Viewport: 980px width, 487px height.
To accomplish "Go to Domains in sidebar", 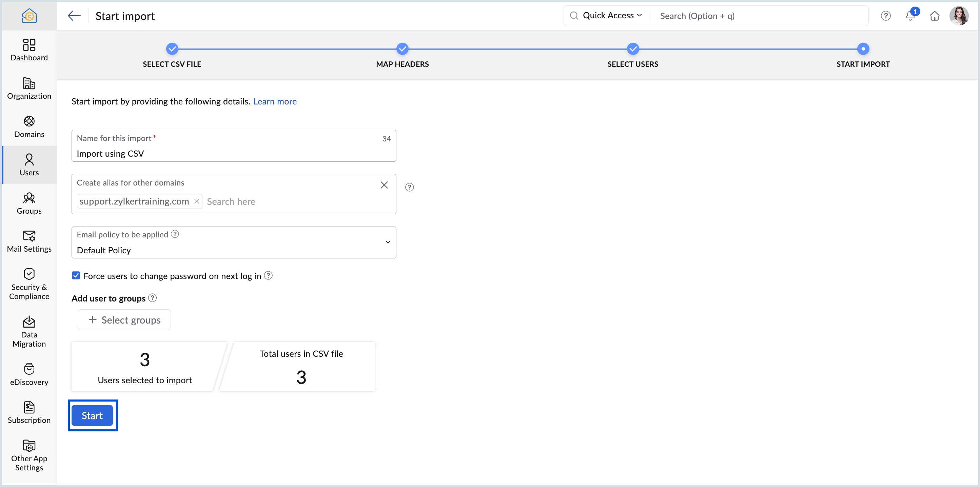I will coord(29,127).
